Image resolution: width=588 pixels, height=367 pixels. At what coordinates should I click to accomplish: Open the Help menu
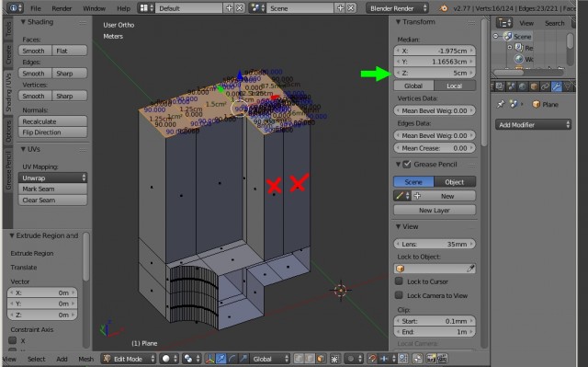tap(123, 8)
